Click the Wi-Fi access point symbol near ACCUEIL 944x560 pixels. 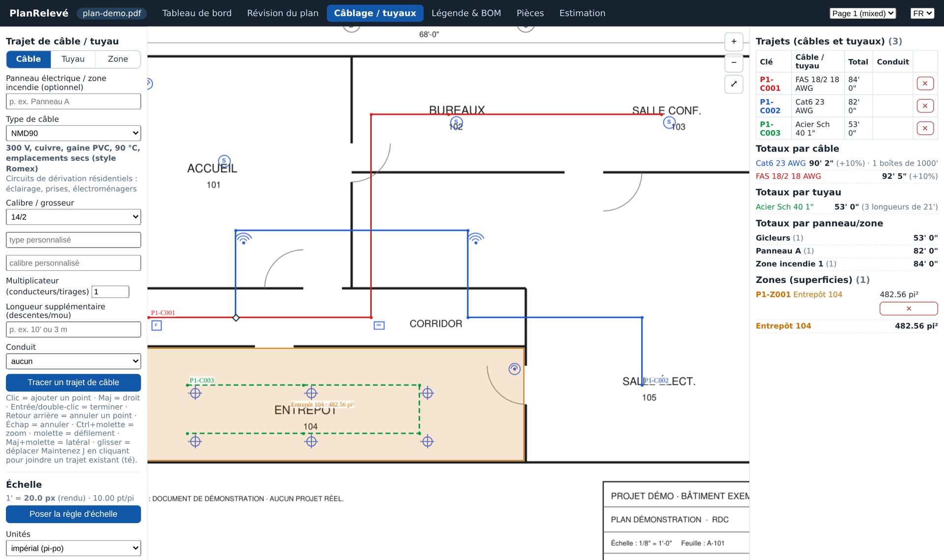click(x=243, y=239)
